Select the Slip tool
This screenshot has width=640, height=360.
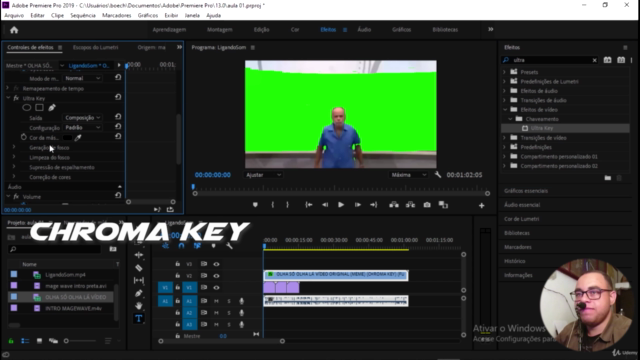(x=139, y=280)
